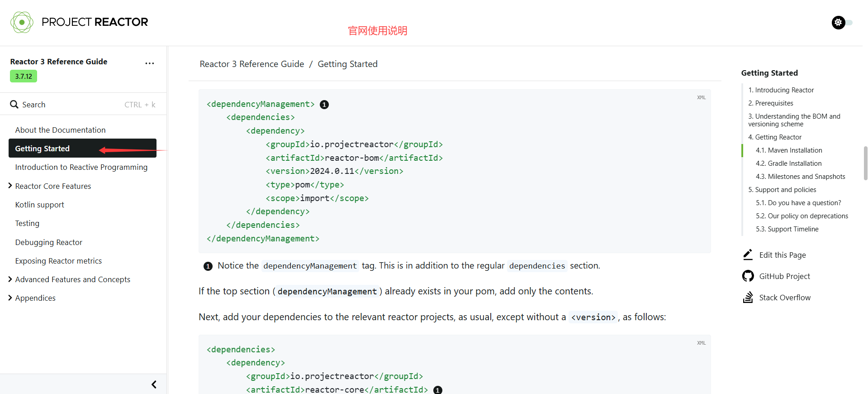Toggle the dark/light theme switch

click(x=841, y=22)
